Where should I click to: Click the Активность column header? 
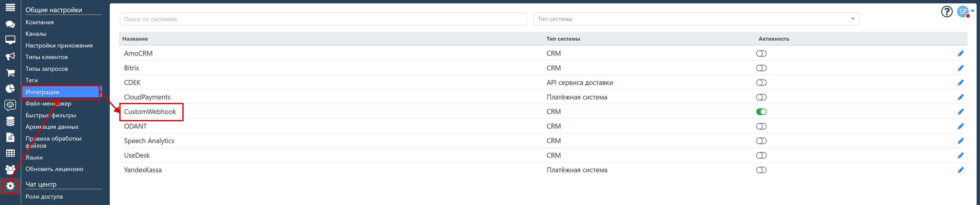coord(774,39)
